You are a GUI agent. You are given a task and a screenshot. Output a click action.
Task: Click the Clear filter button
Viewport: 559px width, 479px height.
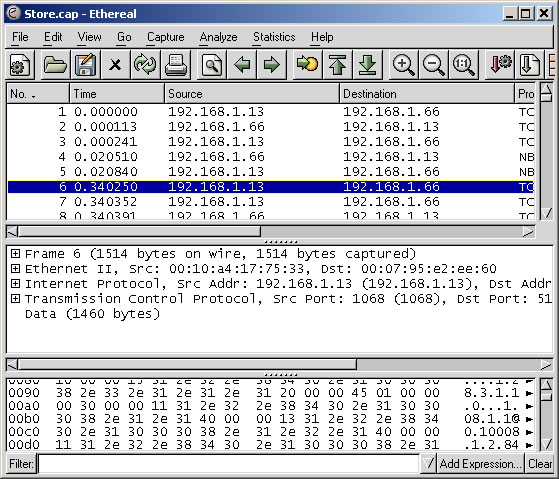click(540, 464)
